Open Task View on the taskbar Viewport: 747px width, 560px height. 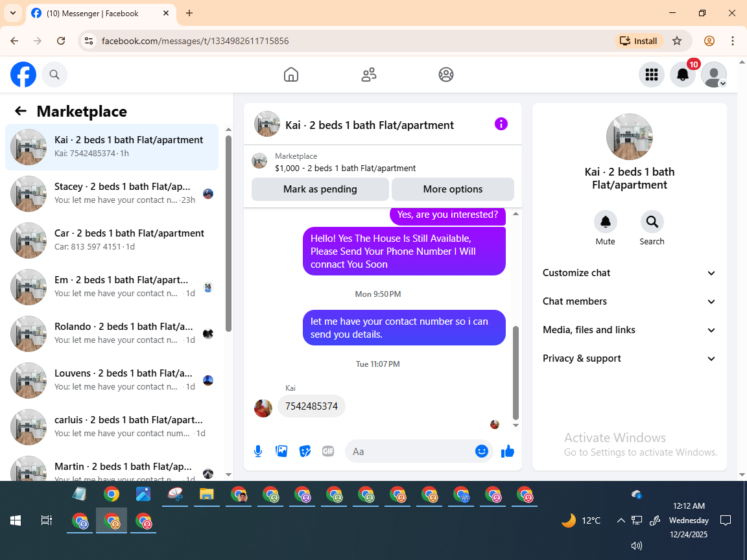click(x=46, y=520)
